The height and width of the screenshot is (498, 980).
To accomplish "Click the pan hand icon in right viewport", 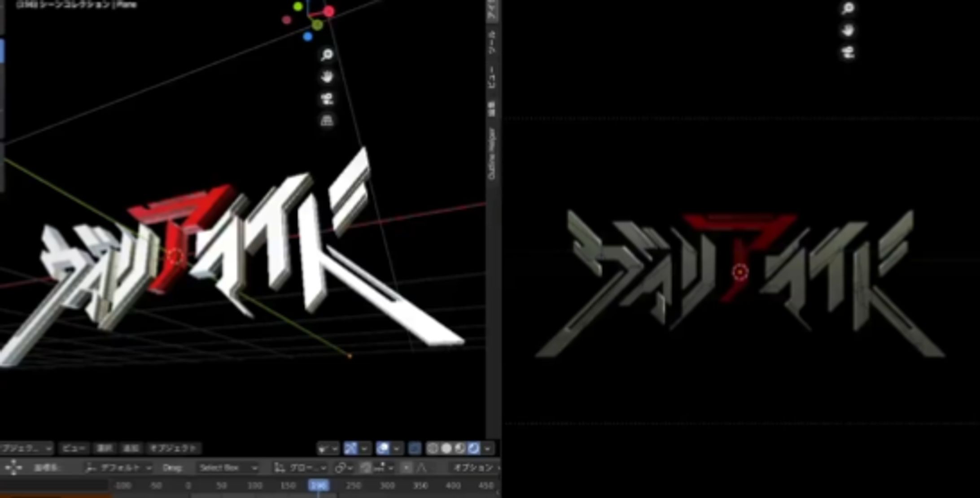I will coord(848,31).
